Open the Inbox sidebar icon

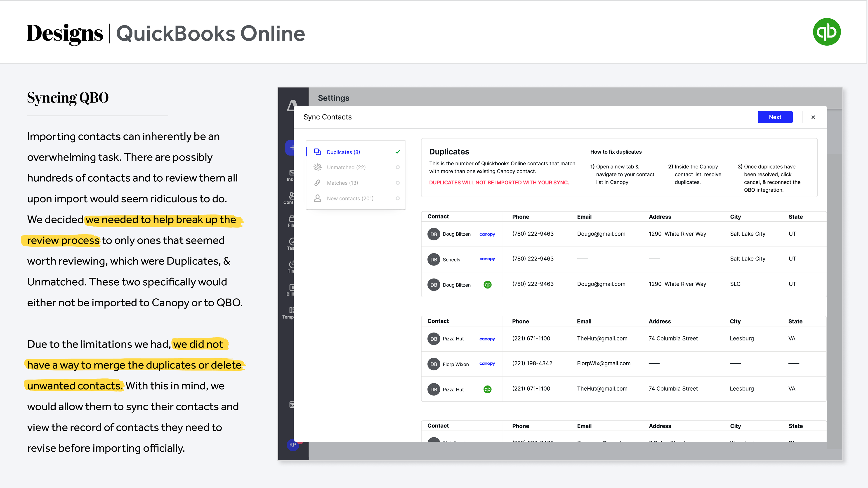click(x=290, y=175)
